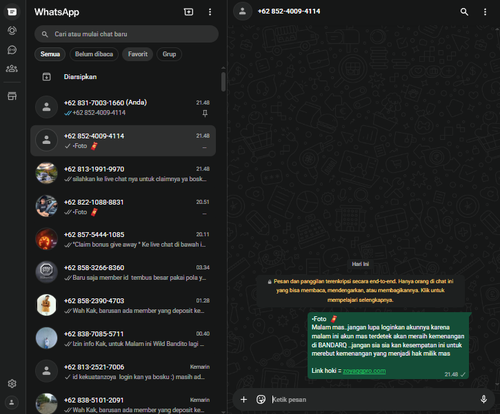Click the chat list scrollbar thumb
The width and height of the screenshot is (500, 414).
[x=223, y=82]
